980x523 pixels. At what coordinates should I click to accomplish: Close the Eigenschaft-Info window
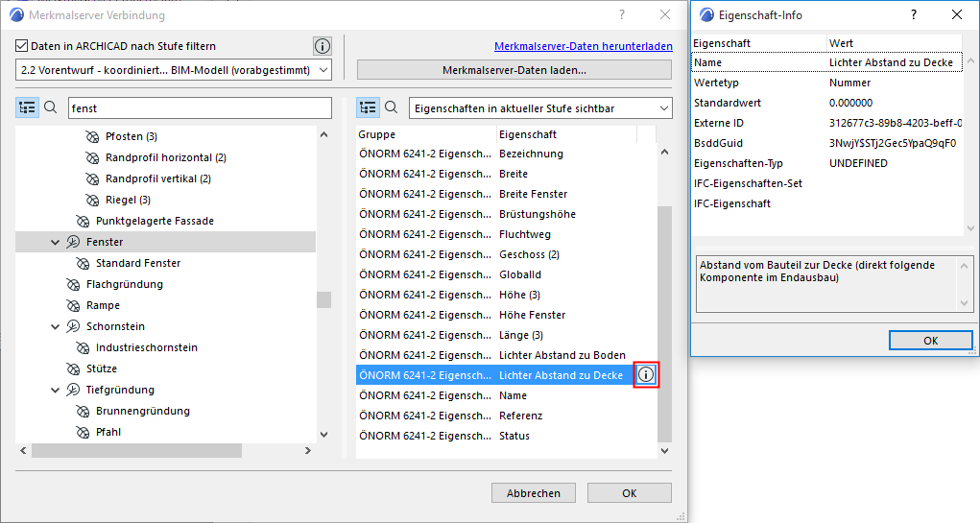coord(957,15)
